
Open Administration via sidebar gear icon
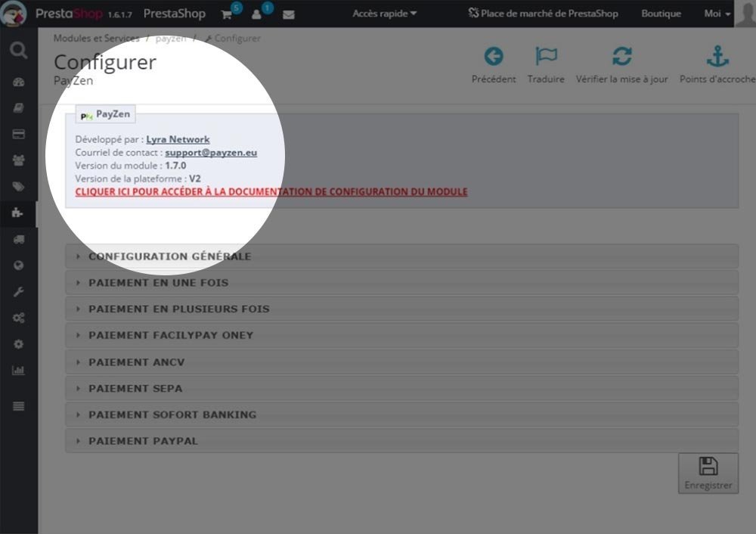tap(19, 344)
